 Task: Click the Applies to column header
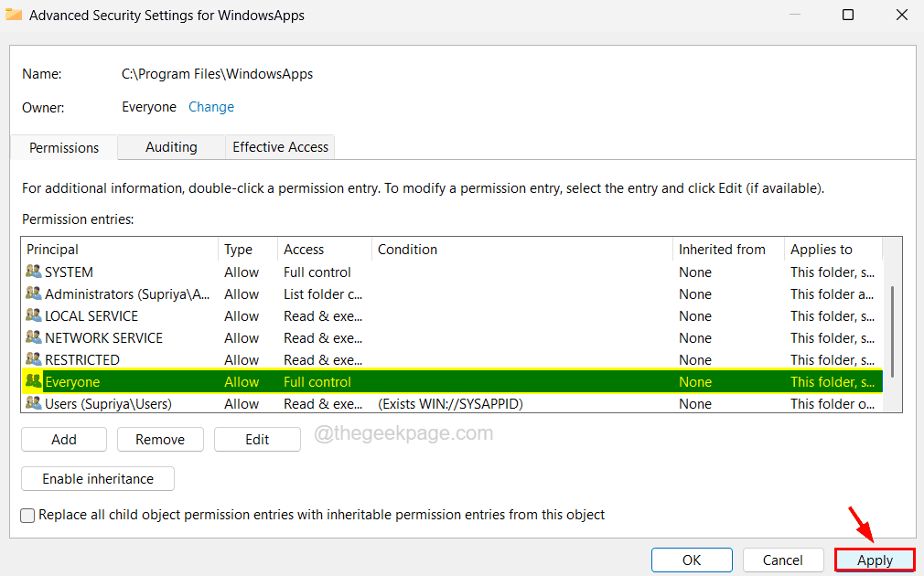(833, 249)
